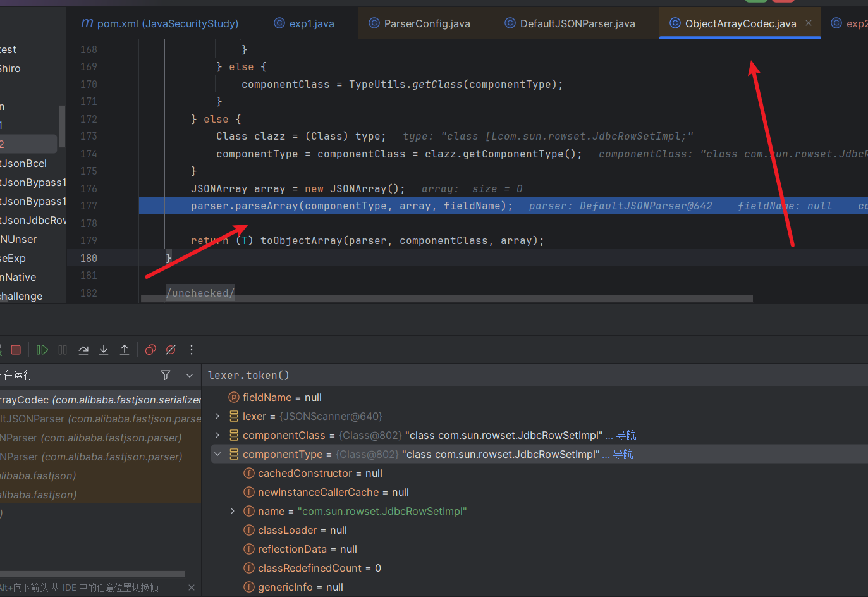Place cursor on parser.parseArray line
The width and height of the screenshot is (868, 597).
[x=351, y=206]
